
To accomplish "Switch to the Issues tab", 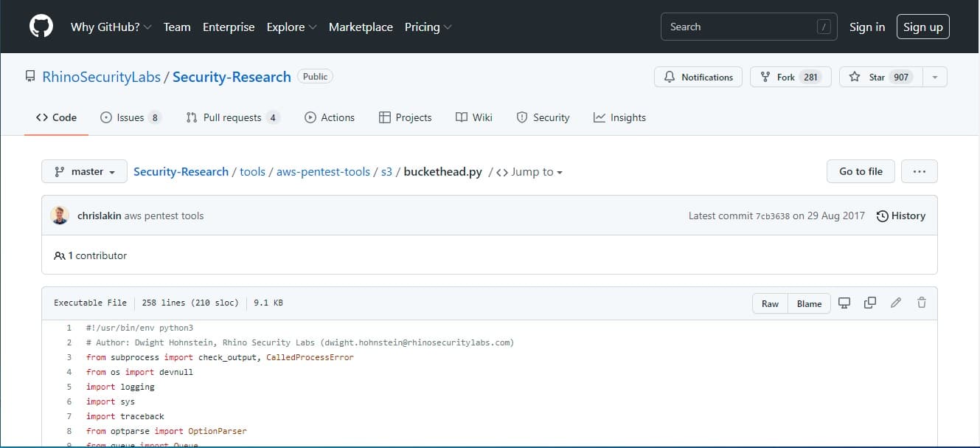I will (131, 117).
